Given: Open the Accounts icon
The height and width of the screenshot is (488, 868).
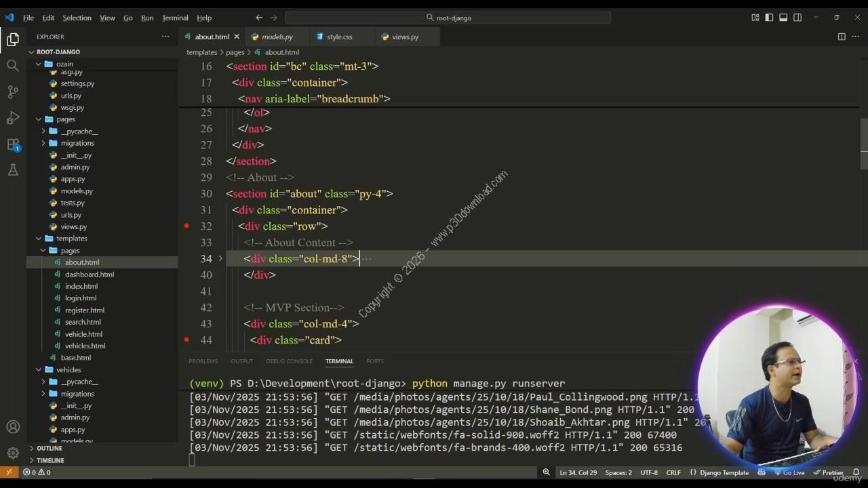Looking at the screenshot, I should click(13, 427).
